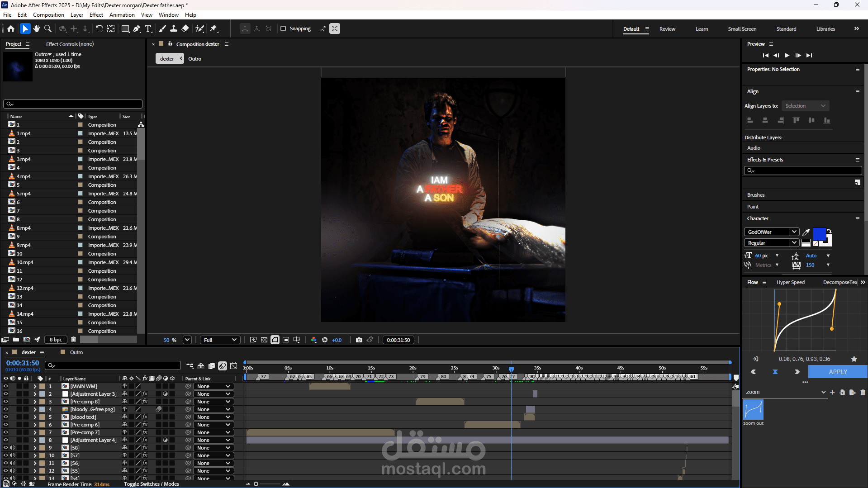Select the Clone Stamp tool

tap(173, 28)
